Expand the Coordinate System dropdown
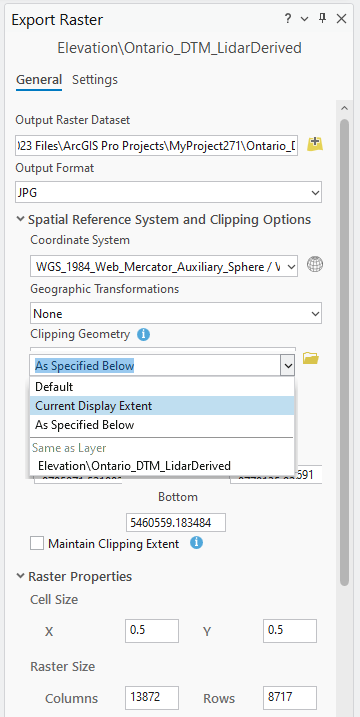Screen dimensions: 360x717 click(x=164, y=266)
